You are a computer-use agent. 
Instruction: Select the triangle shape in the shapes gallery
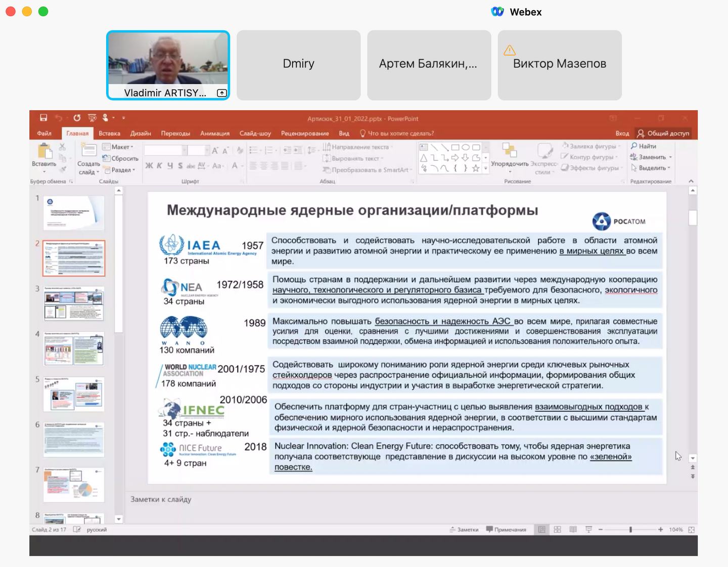424,158
